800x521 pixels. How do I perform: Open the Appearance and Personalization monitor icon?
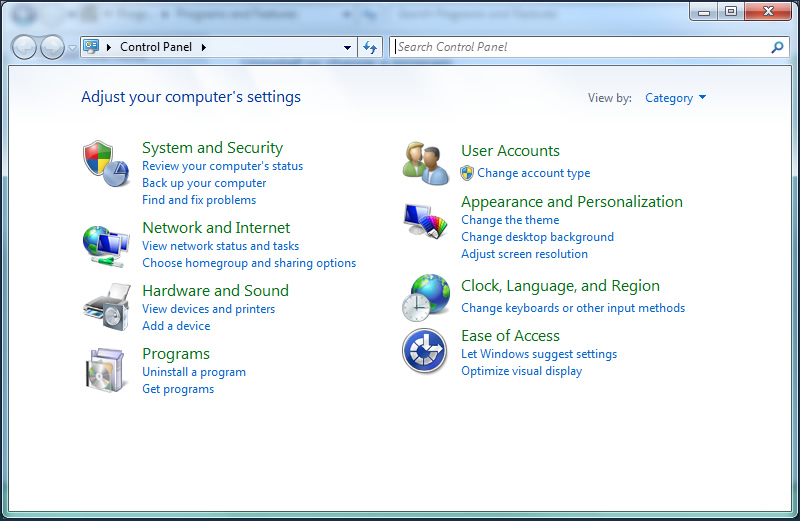click(x=426, y=220)
